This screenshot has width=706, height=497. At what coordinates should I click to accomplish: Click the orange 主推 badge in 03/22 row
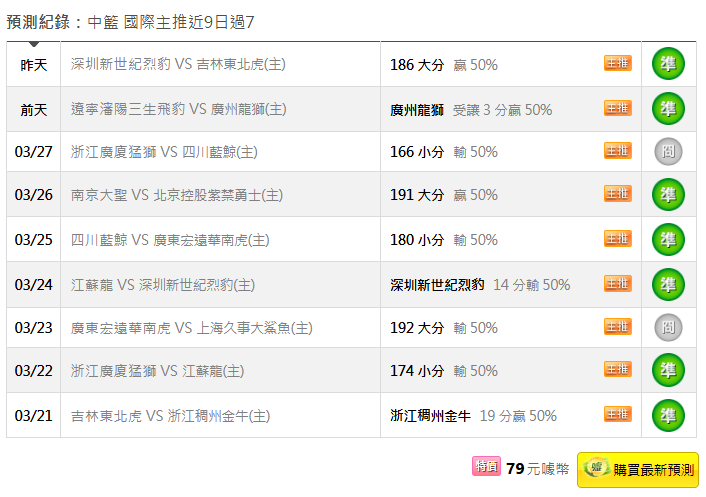click(x=618, y=370)
